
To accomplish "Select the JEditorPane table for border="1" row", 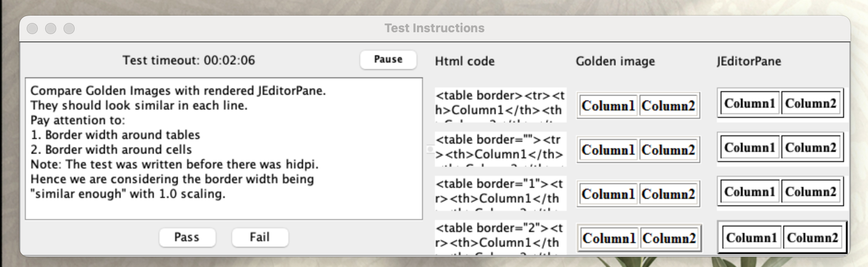I will [x=780, y=192].
